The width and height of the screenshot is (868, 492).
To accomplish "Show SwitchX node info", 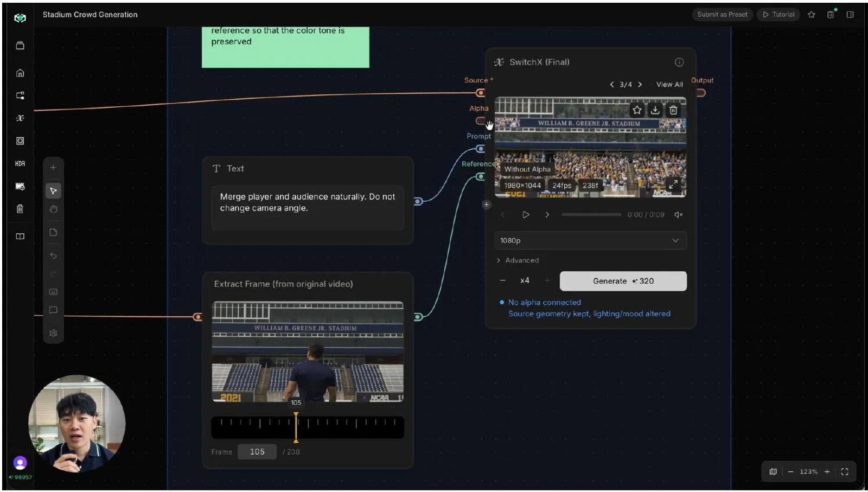I will [x=679, y=62].
